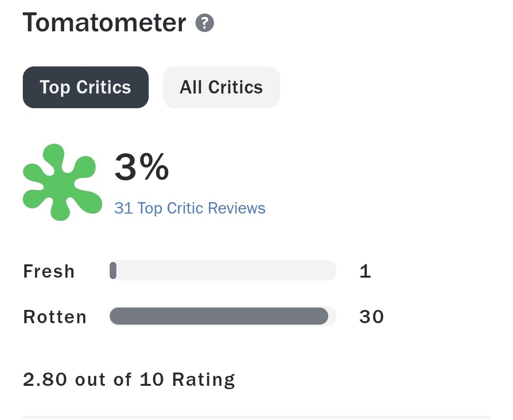Click the unfilled right end of Rotten bar
This screenshot has height=420, width=513.
(x=332, y=316)
